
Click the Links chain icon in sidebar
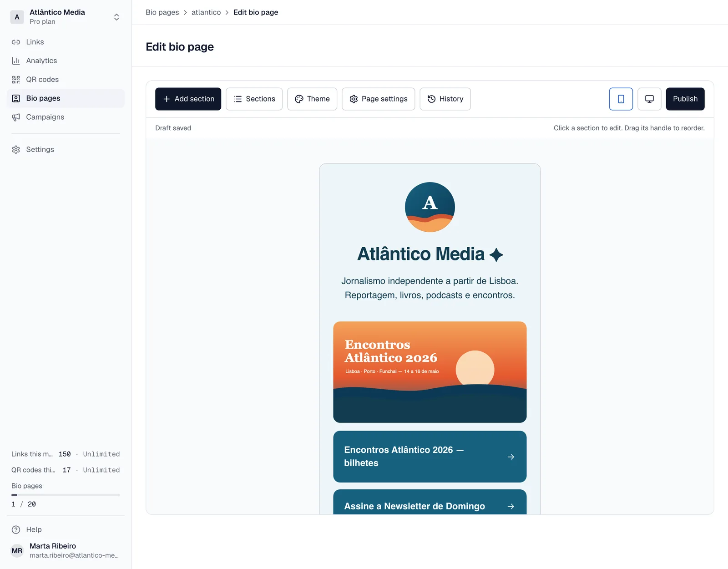pos(16,42)
